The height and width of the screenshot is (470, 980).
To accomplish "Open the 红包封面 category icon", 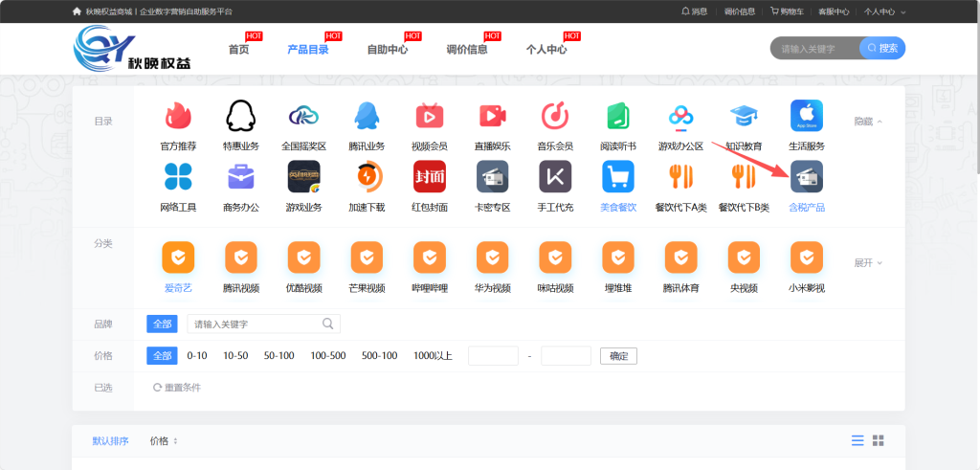I will tap(430, 177).
